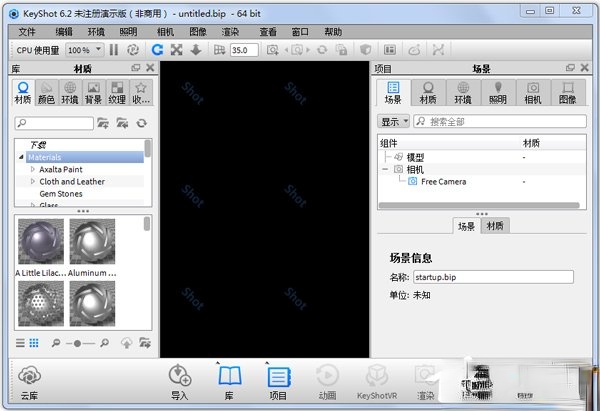This screenshot has height=411, width=600.
Task: Click scene tree horizontal scrollbar
Action: pos(479,206)
